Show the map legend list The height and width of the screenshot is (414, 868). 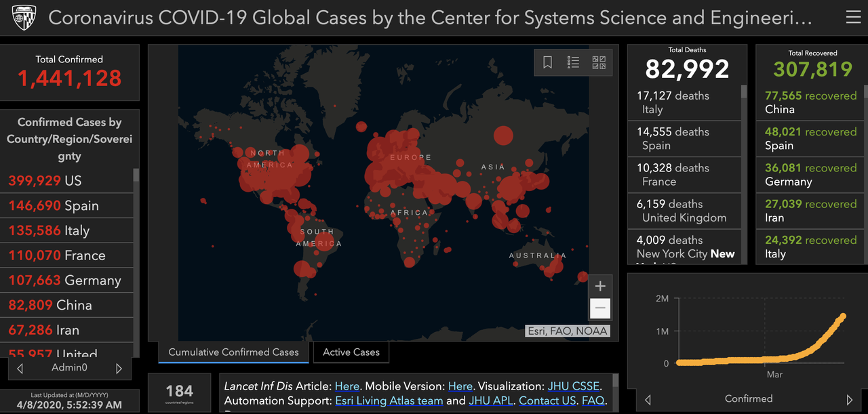tap(573, 62)
